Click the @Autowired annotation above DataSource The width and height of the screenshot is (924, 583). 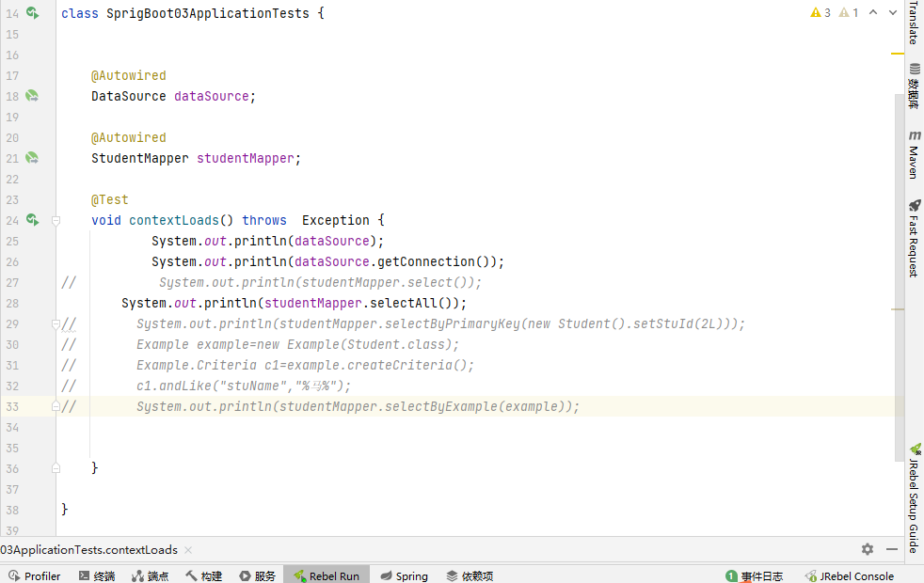coord(129,75)
